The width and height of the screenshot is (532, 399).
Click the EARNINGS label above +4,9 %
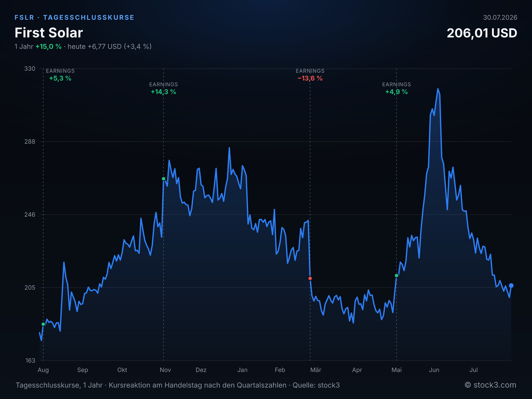coord(396,84)
